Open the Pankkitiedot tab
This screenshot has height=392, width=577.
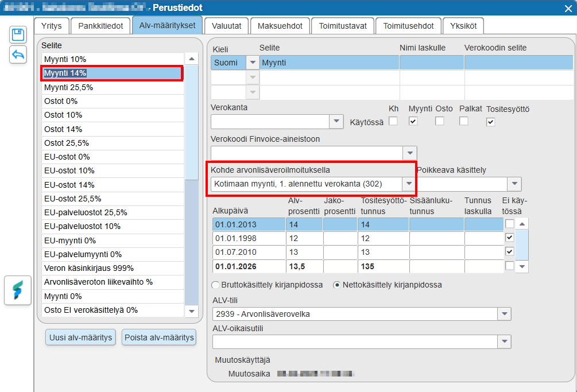pos(100,26)
